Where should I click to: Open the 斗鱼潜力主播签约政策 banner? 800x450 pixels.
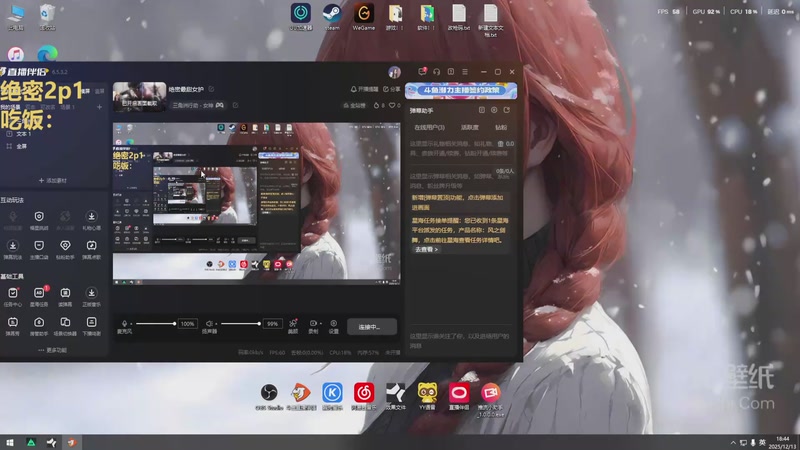(x=461, y=91)
